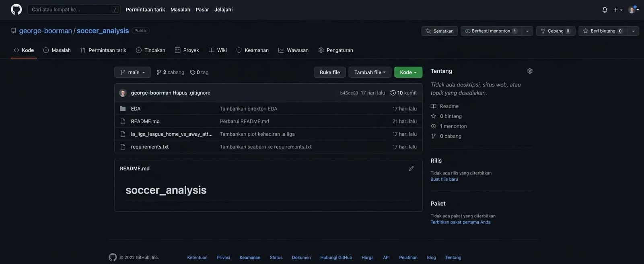This screenshot has width=644, height=264.
Task: Open 'Tambahkan seaborn ke requirements.txt' commit
Action: click(266, 147)
